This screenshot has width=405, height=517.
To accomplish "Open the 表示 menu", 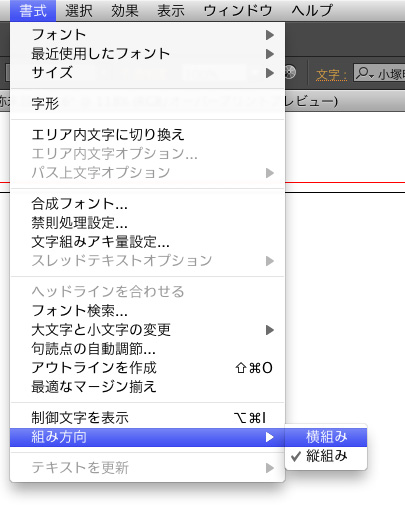I will (171, 11).
